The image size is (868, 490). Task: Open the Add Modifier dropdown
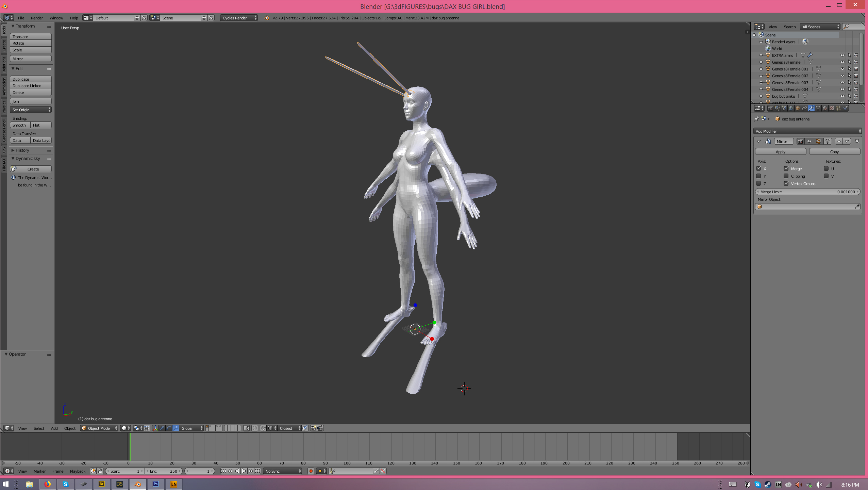807,131
